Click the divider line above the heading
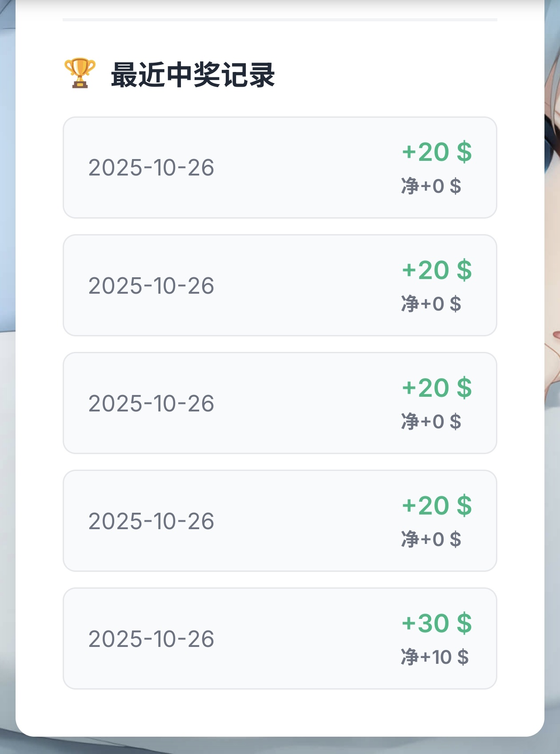The image size is (560, 754). coord(280,20)
